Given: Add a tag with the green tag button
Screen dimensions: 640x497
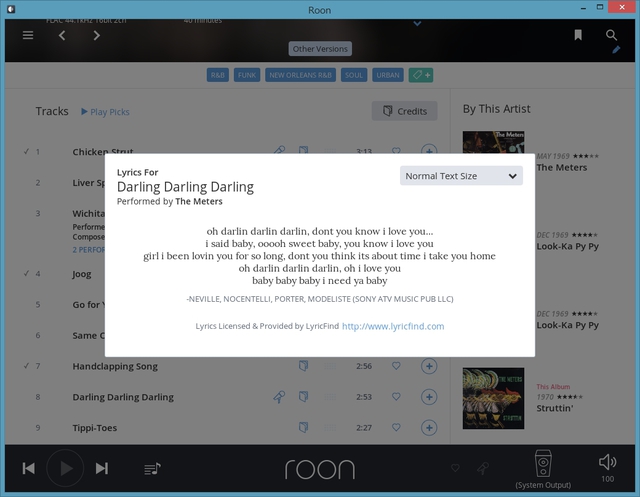Looking at the screenshot, I should 421,75.
